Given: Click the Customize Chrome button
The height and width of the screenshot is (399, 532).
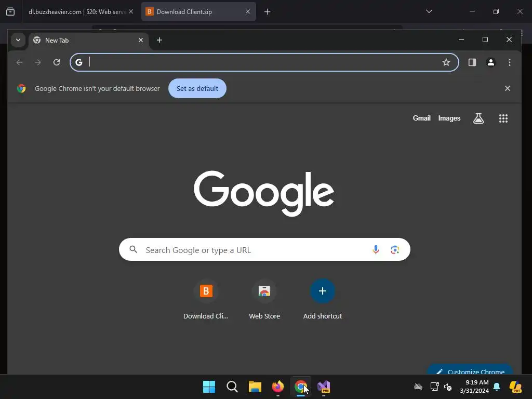Looking at the screenshot, I should point(470,370).
